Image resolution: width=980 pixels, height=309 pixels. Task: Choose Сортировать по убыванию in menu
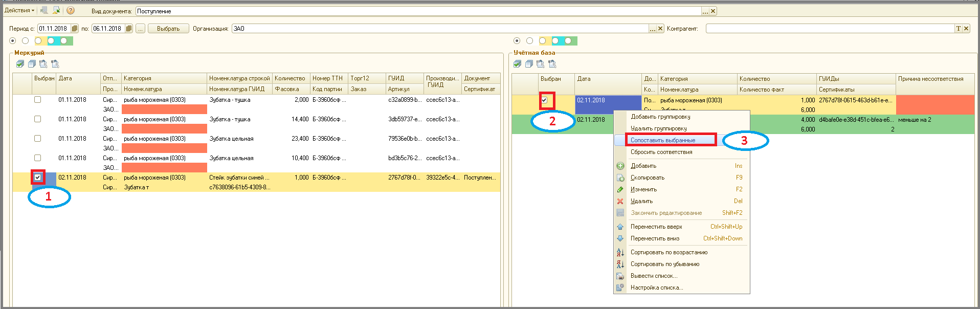[x=681, y=264]
